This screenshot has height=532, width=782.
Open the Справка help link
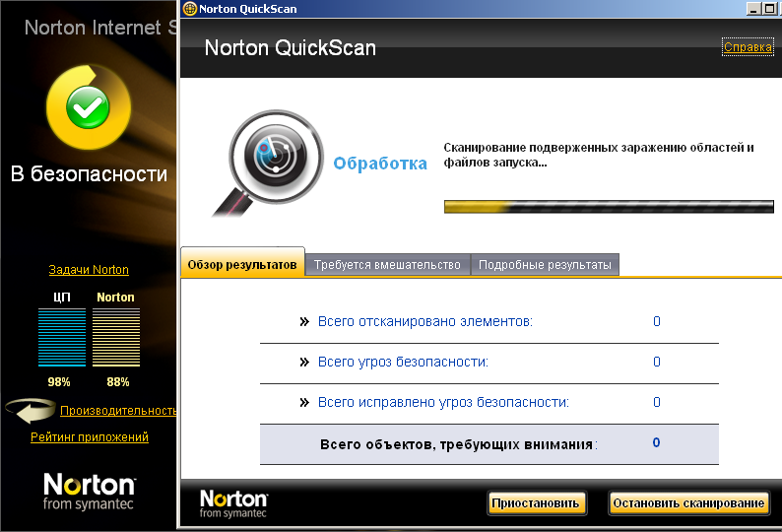[x=748, y=47]
